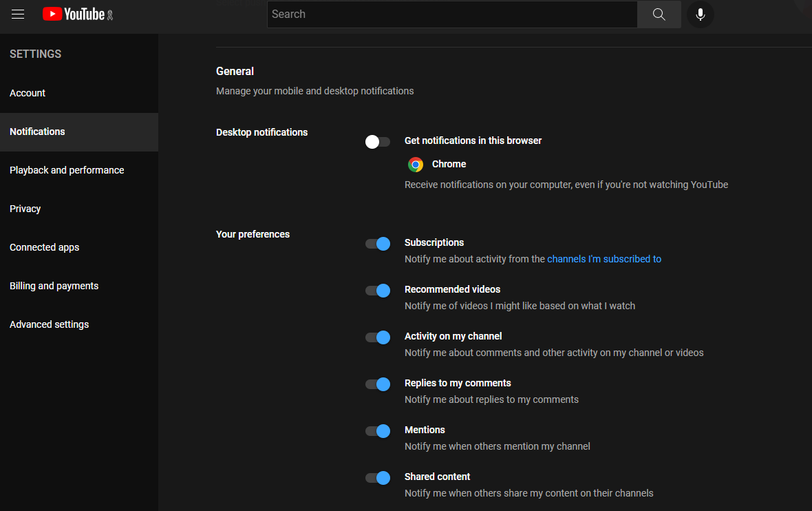Screen dimensions: 812x511
Task: Open Account settings
Action: [79, 93]
